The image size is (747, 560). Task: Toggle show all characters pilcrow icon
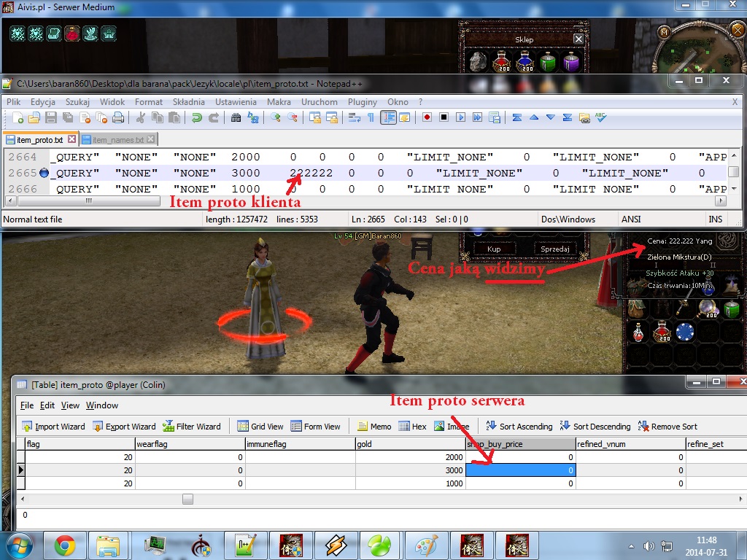(371, 117)
